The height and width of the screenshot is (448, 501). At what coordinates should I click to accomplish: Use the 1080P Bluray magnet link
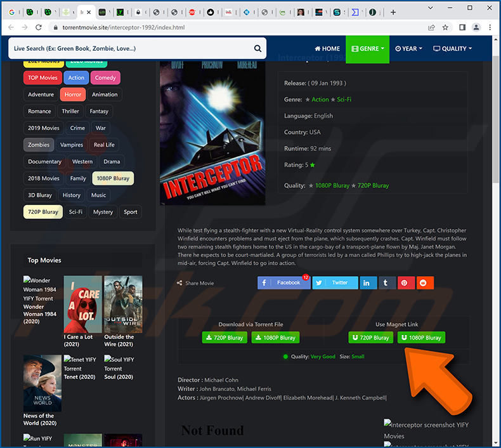[x=421, y=338]
